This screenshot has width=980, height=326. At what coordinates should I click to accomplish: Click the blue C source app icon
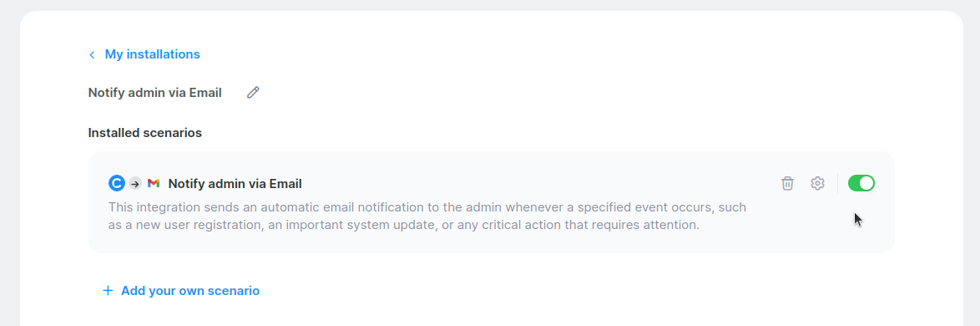[117, 183]
